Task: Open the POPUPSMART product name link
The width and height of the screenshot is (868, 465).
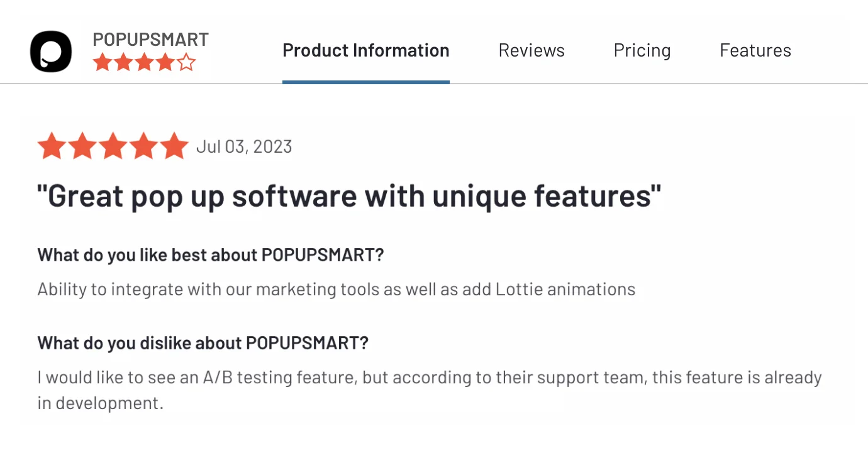Action: coord(150,40)
